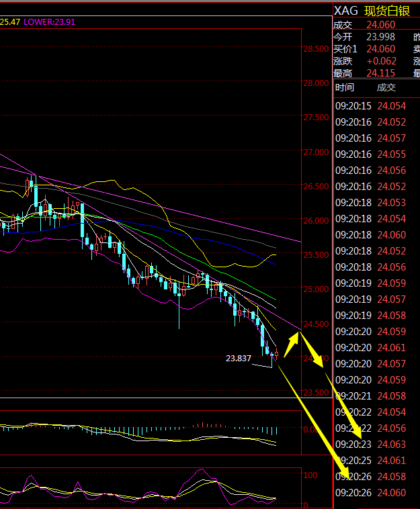420x509 pixels.
Task: Select the 成交 latest price 24.060 in quote header
Action: 381,25
